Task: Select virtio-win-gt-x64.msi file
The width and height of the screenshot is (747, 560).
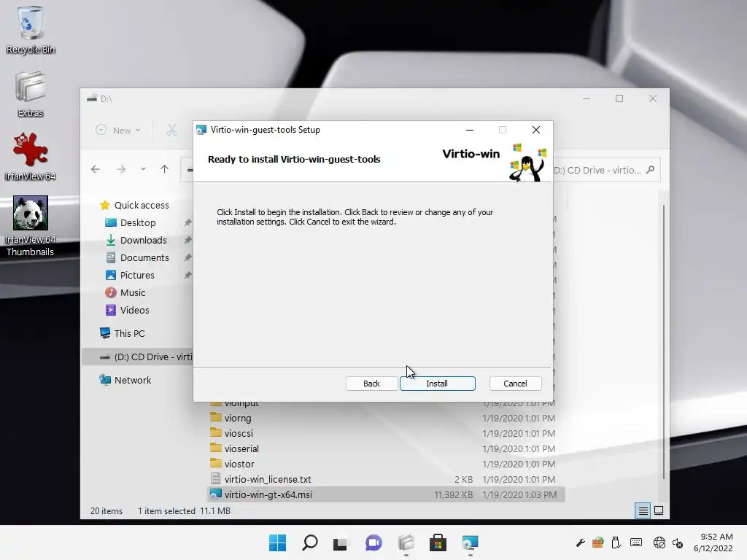Action: tap(386, 494)
